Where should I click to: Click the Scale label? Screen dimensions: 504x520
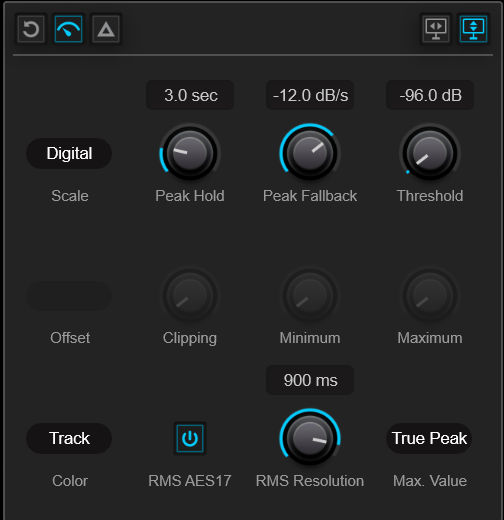pyautogui.click(x=70, y=196)
